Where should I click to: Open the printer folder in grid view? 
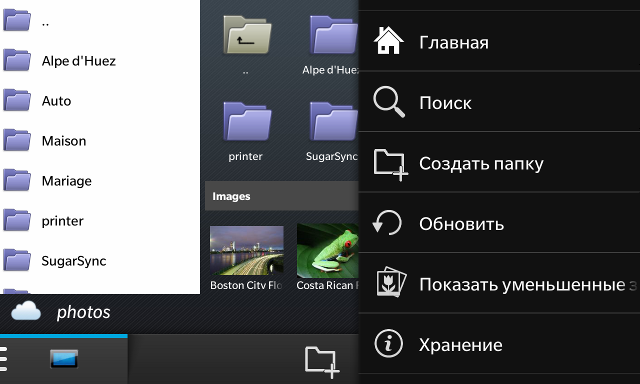[x=247, y=131]
